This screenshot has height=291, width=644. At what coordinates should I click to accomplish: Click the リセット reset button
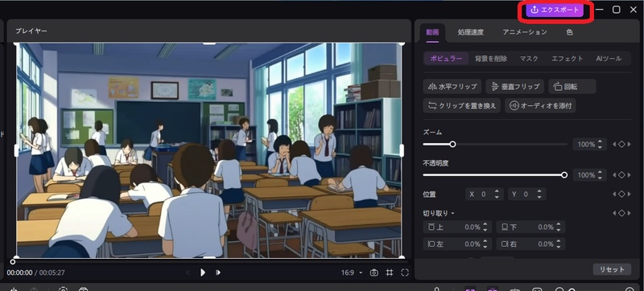(x=612, y=269)
